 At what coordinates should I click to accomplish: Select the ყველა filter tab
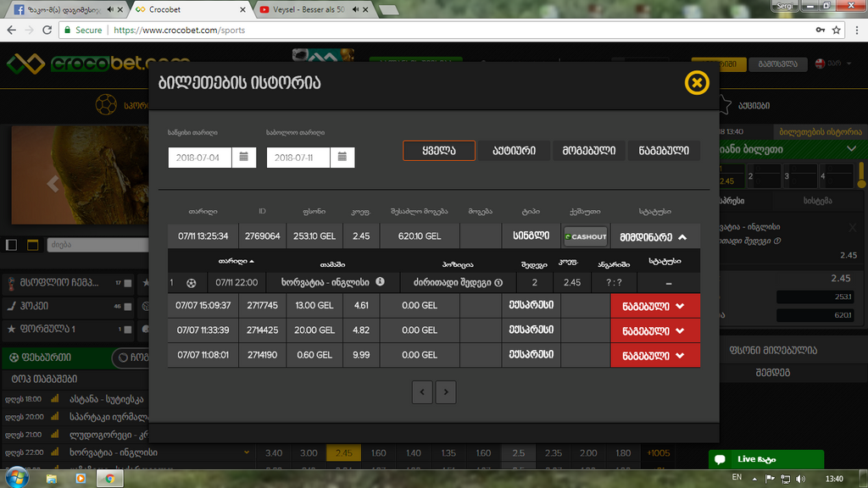point(439,151)
